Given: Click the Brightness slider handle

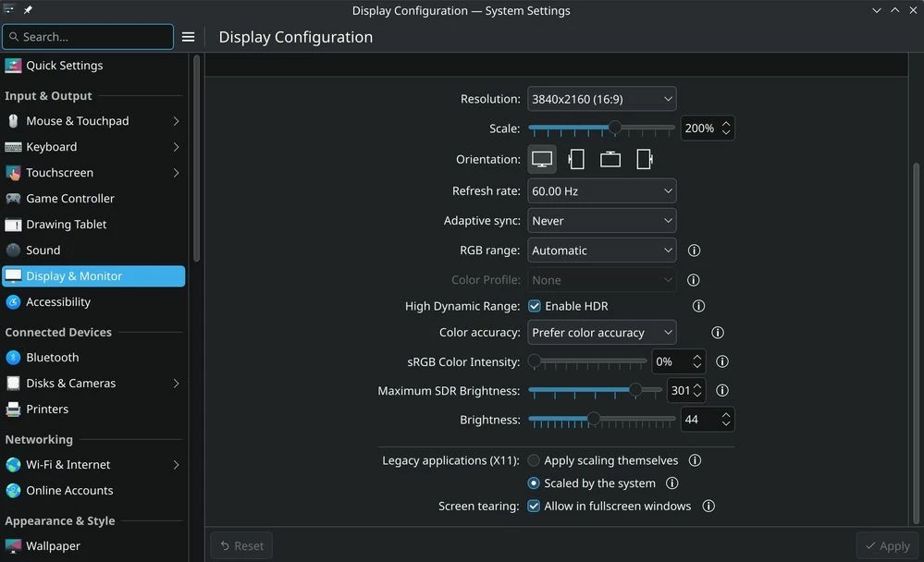Looking at the screenshot, I should (x=594, y=419).
